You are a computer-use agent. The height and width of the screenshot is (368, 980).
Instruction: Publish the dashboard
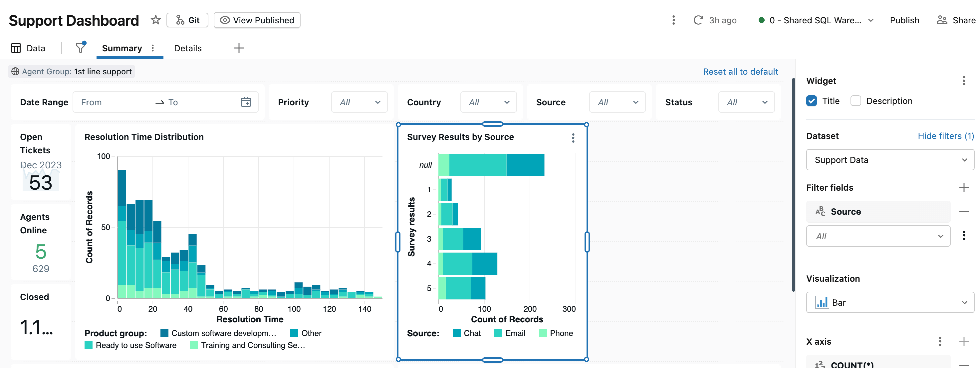(904, 20)
